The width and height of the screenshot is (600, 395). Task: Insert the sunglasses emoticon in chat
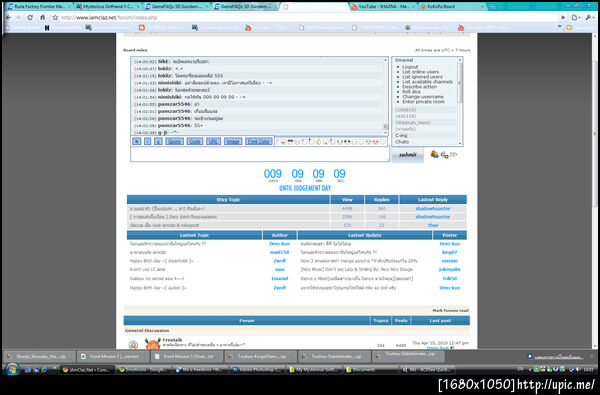[290, 142]
